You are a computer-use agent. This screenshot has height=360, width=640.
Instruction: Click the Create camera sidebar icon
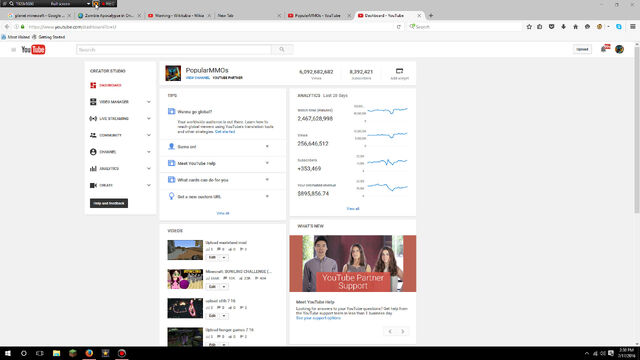pos(93,185)
